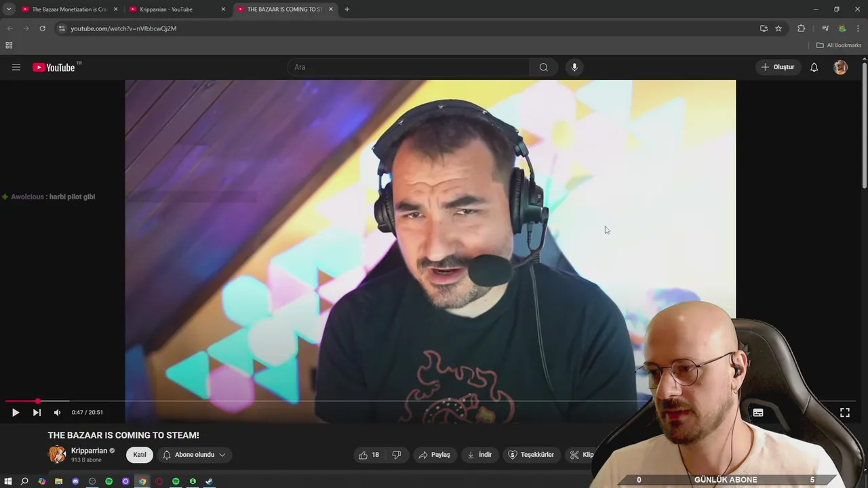Open the All Bookmarks folder
The image size is (868, 488).
(x=839, y=45)
